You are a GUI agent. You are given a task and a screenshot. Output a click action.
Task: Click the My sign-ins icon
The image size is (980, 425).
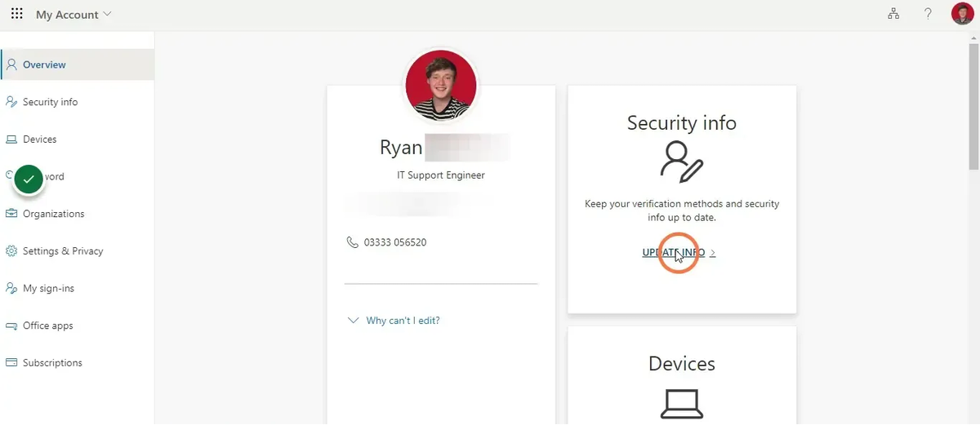(11, 289)
